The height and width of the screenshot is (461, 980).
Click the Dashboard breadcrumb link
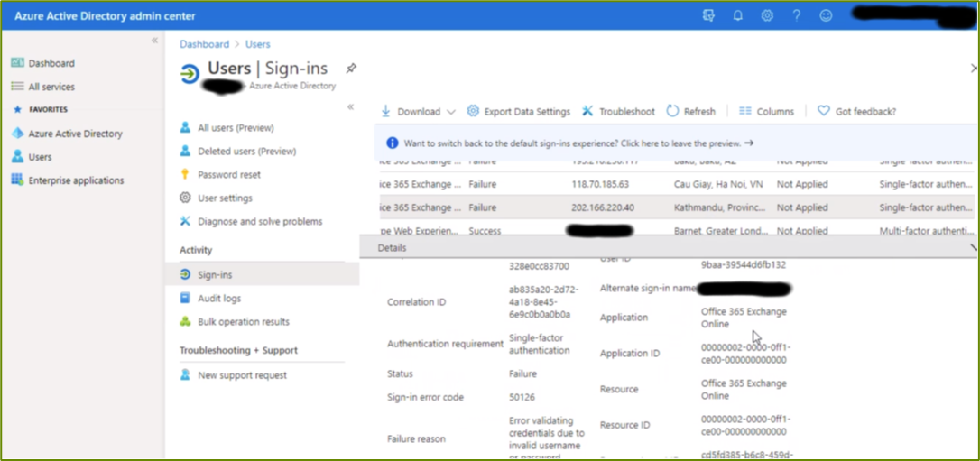204,44
